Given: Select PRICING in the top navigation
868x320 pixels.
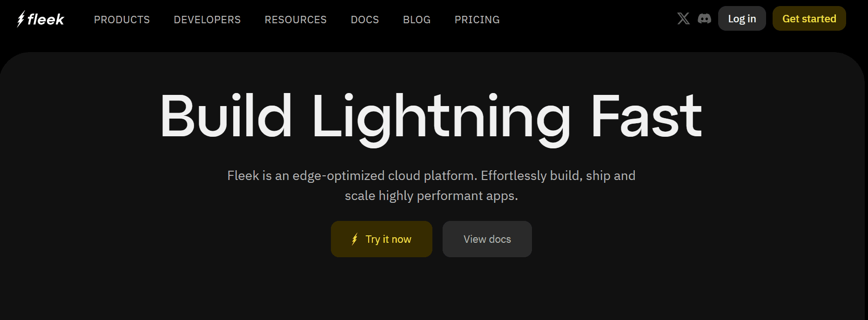Looking at the screenshot, I should click(477, 20).
